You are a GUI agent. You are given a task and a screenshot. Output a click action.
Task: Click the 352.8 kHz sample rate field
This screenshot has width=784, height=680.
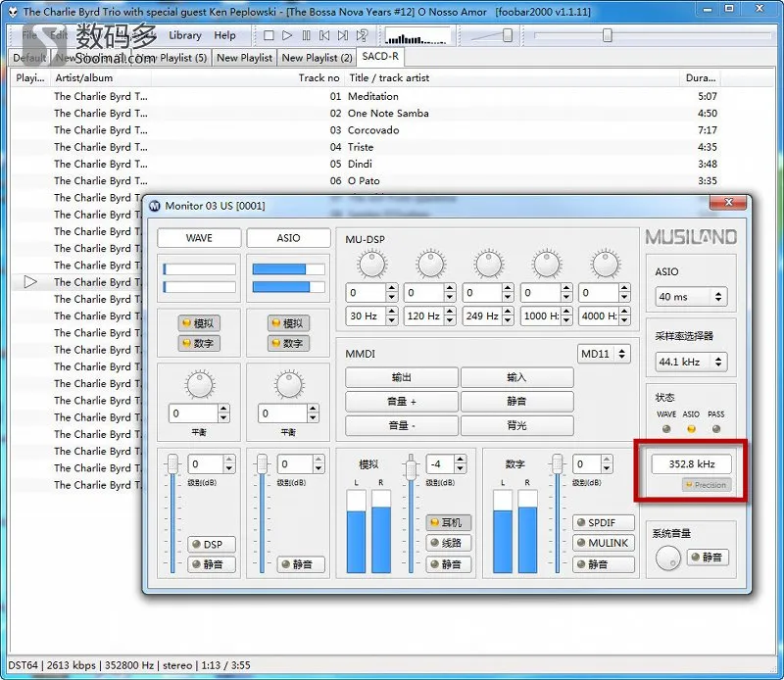click(692, 464)
